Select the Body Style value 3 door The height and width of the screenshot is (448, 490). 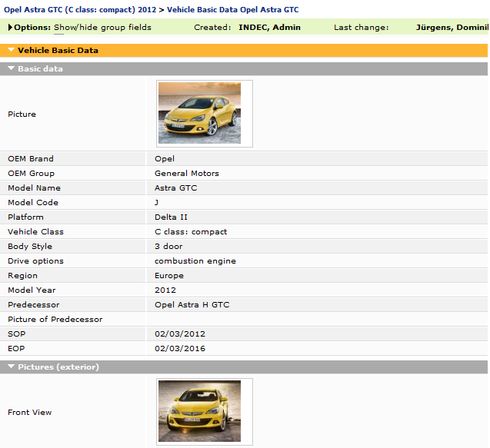click(x=168, y=247)
